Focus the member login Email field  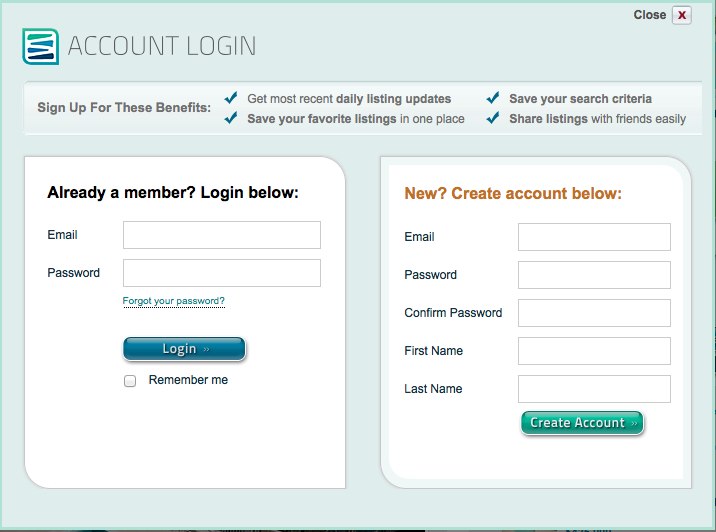[222, 235]
